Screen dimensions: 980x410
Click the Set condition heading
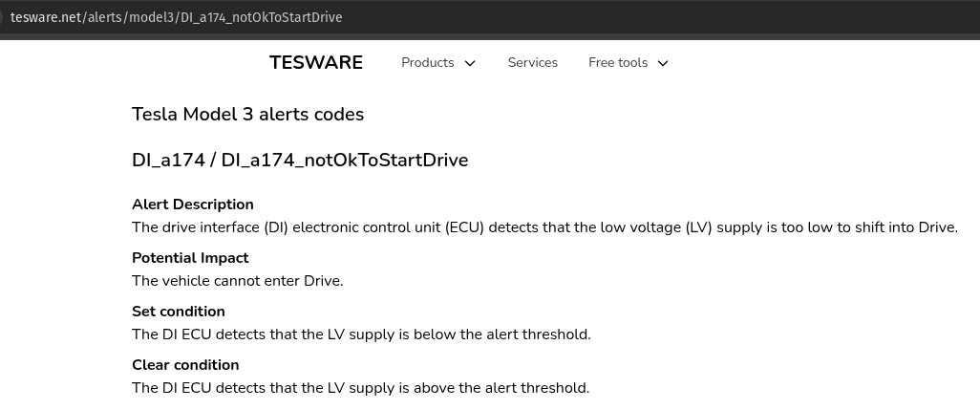point(179,312)
